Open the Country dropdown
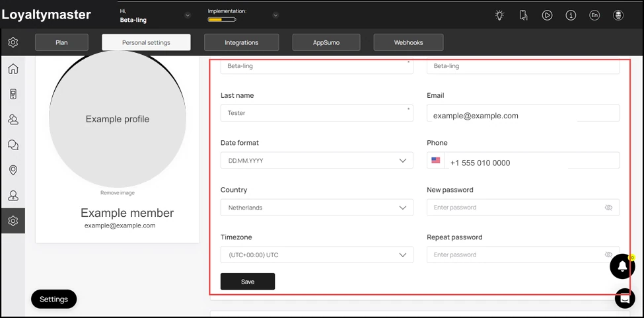644x318 pixels. (316, 208)
